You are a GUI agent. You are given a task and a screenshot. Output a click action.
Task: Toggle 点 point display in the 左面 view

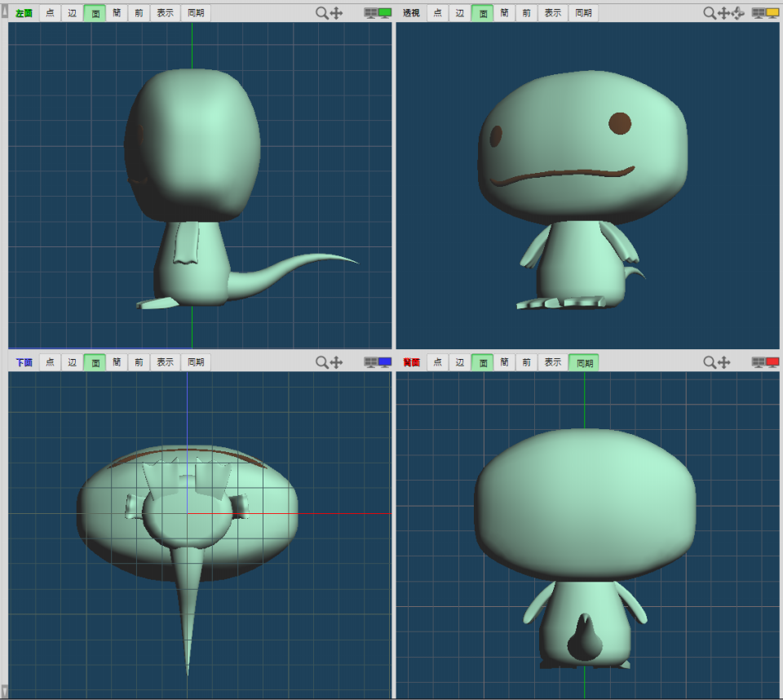coord(50,13)
